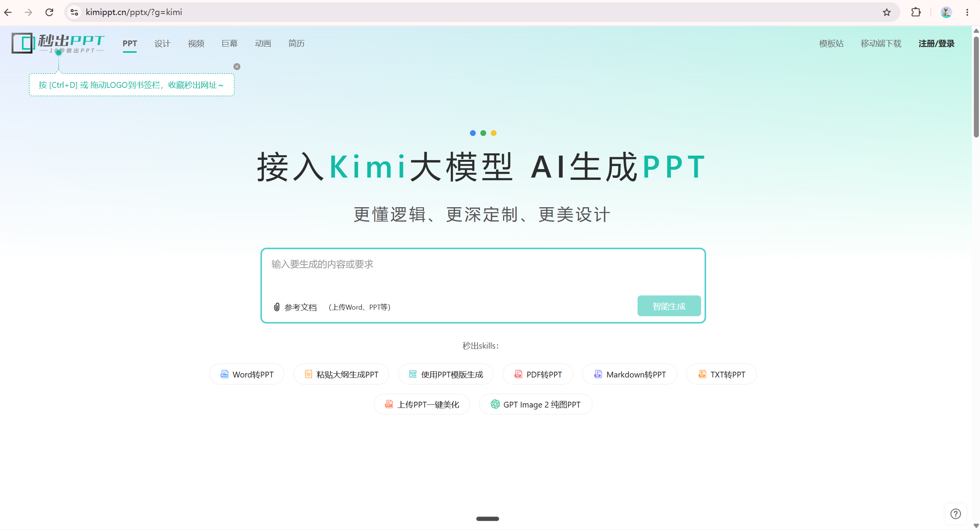980x530 pixels.
Task: Go back to previous page
Action: (8, 12)
